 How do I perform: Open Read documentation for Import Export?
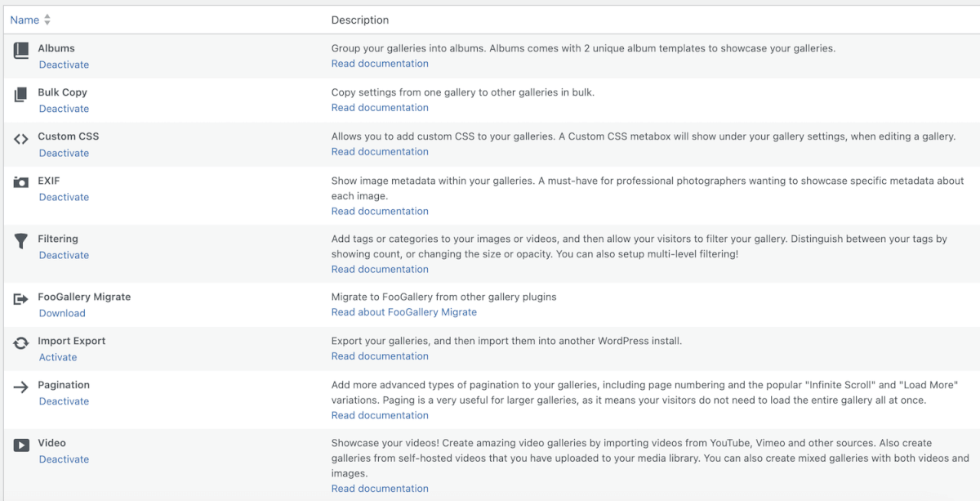[380, 356]
